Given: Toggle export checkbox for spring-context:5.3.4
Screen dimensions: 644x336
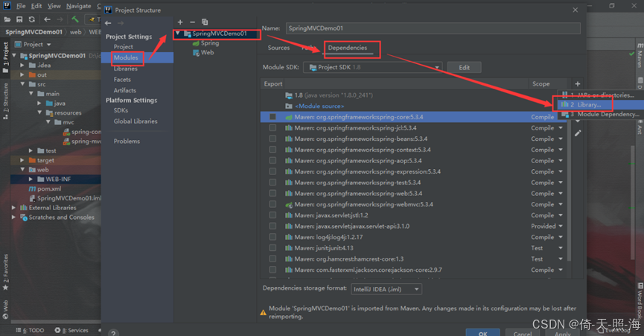Looking at the screenshot, I should click(272, 150).
